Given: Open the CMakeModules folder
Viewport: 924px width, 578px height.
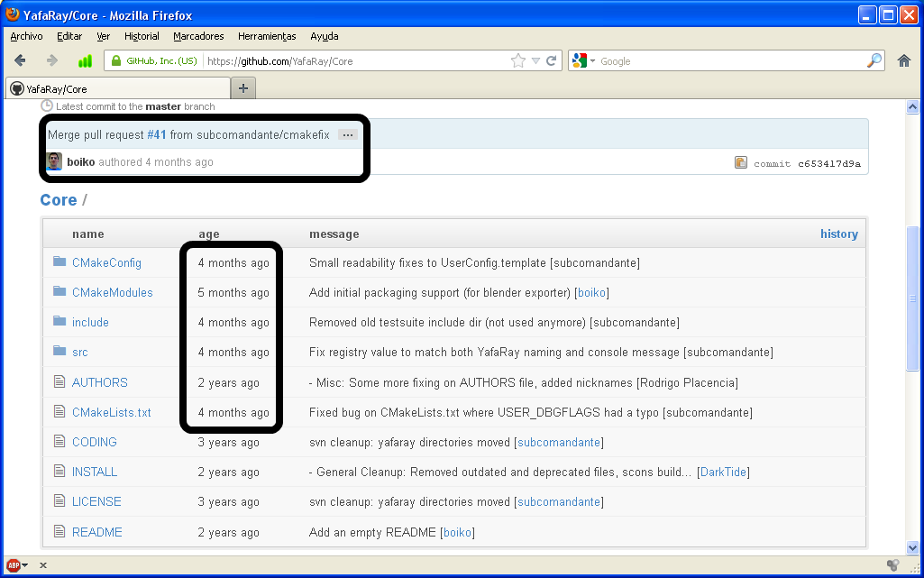Looking at the screenshot, I should point(112,292).
